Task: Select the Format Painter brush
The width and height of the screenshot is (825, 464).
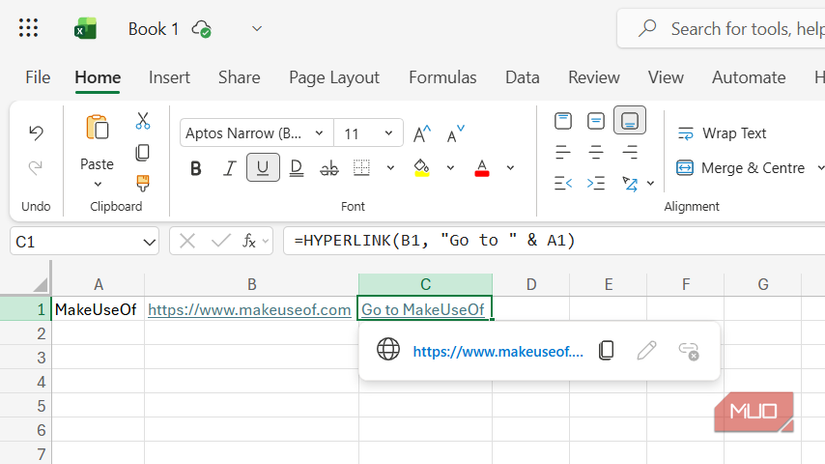Action: click(x=143, y=184)
